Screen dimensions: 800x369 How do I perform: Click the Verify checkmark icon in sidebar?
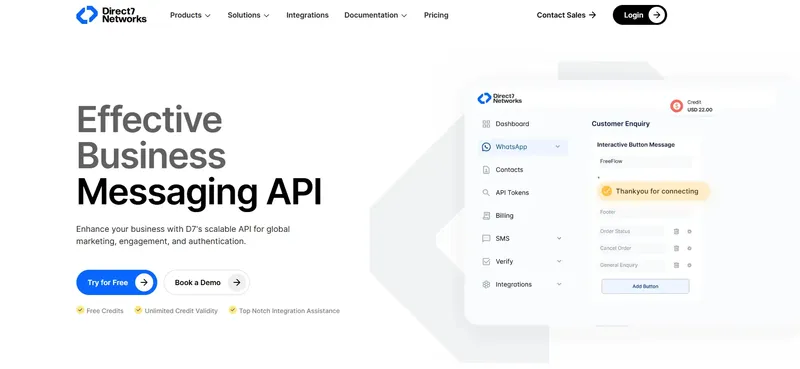(x=486, y=262)
